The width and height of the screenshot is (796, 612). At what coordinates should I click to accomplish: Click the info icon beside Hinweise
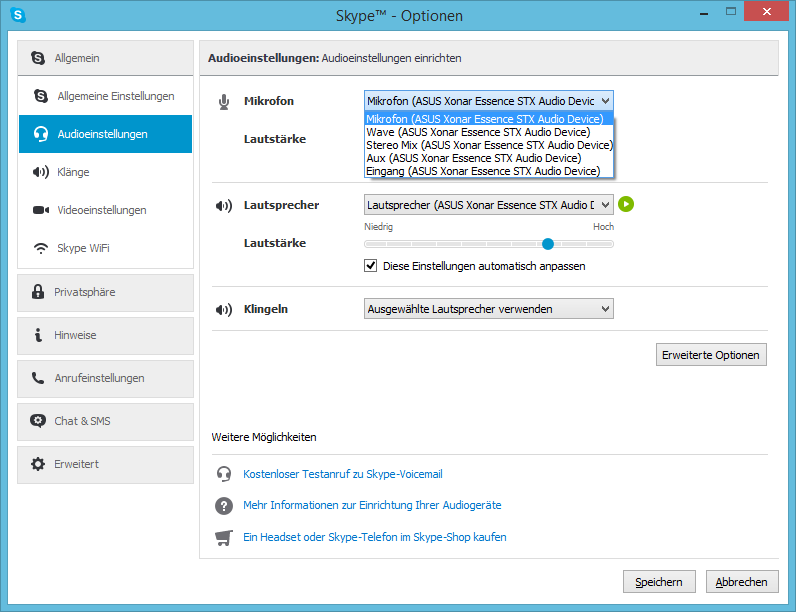[x=38, y=335]
